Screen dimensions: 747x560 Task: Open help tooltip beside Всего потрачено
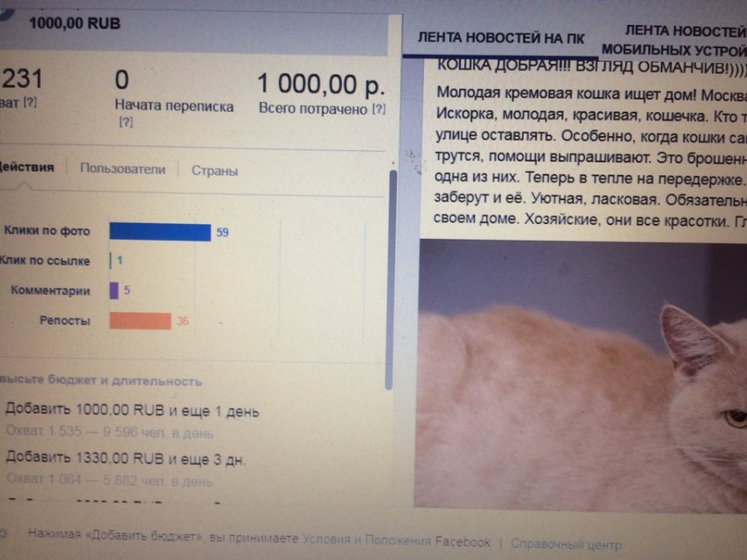click(x=378, y=109)
